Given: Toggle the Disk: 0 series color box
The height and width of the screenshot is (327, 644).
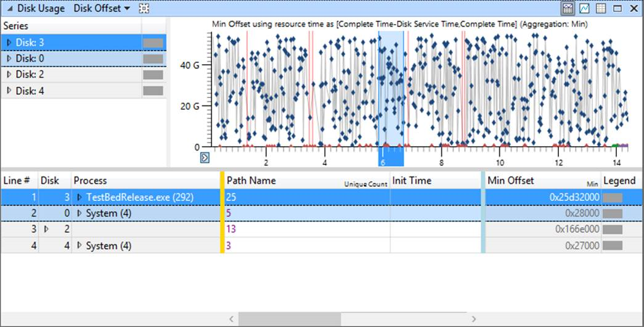Looking at the screenshot, I should [153, 59].
